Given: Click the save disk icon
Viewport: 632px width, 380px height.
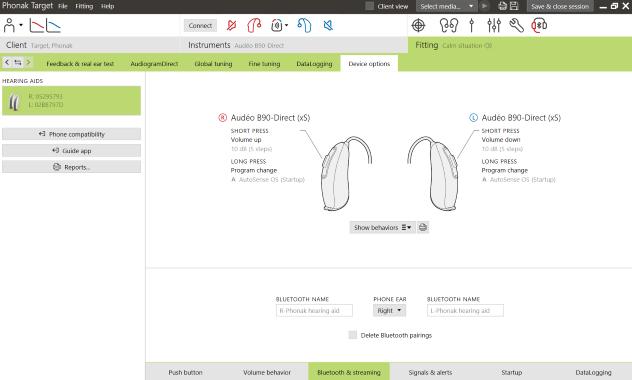Looking at the screenshot, I should click(x=514, y=6).
